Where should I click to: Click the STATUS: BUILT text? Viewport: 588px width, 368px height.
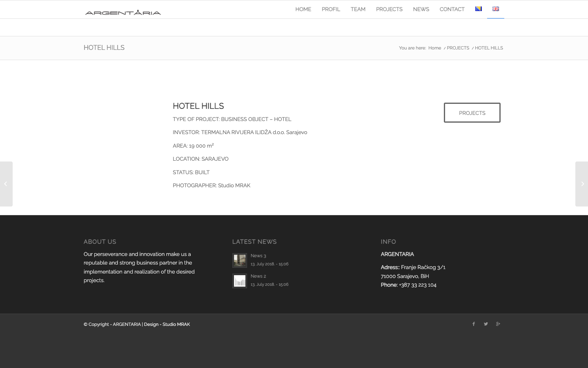(x=191, y=172)
